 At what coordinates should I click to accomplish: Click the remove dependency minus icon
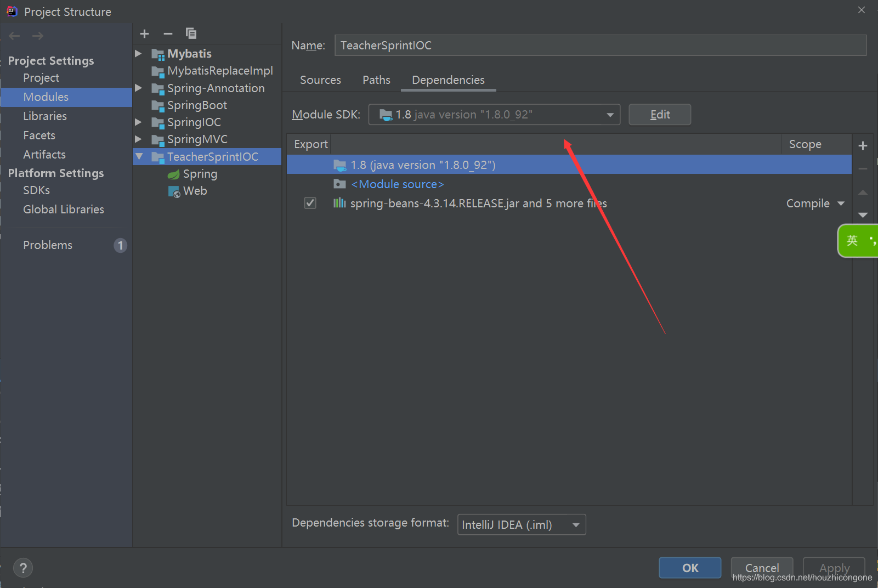pyautogui.click(x=863, y=169)
